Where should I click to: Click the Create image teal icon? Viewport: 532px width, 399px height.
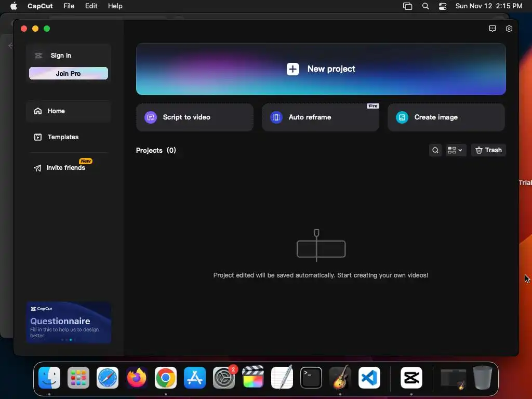[402, 117]
